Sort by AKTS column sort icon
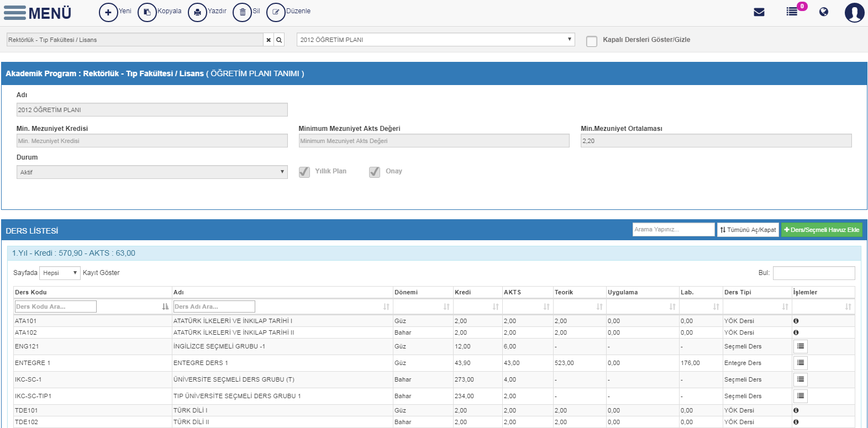 click(546, 307)
